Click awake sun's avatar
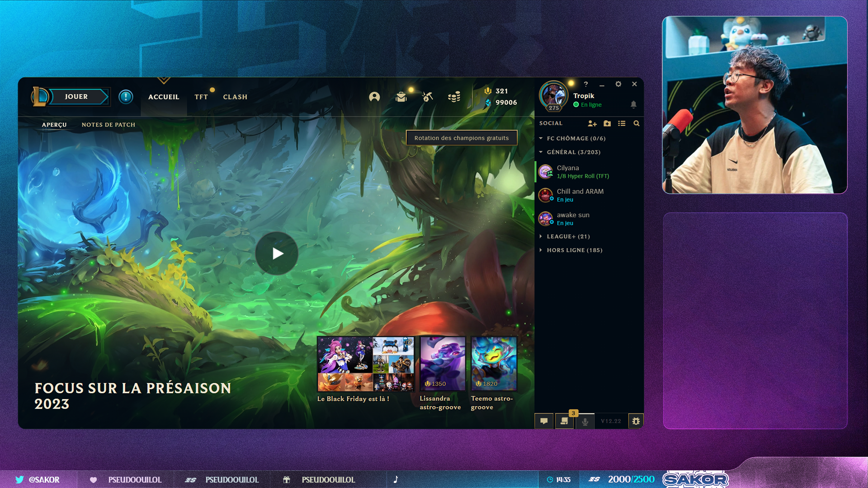Viewport: 868px width, 488px height. point(546,219)
